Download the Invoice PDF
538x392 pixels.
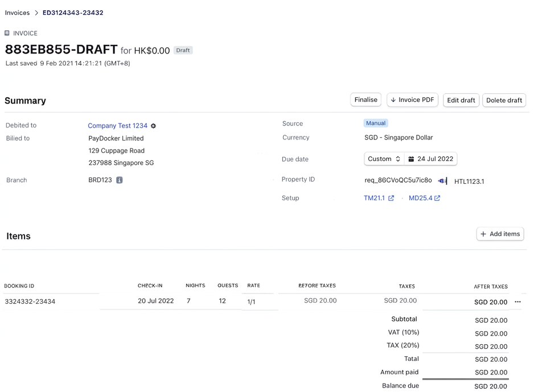412,100
